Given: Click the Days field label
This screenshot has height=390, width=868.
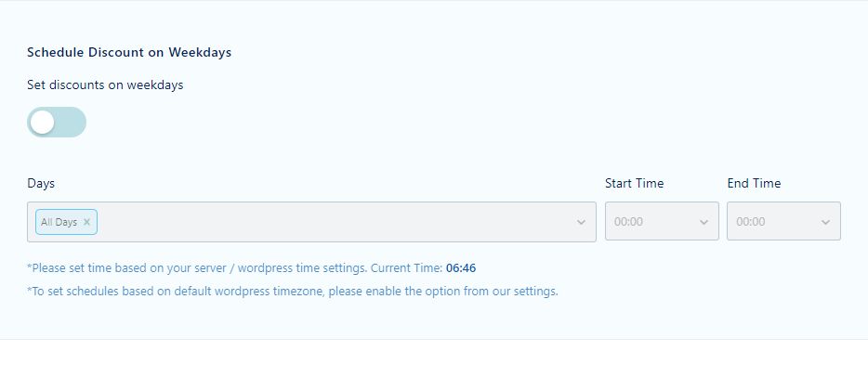Looking at the screenshot, I should tap(41, 184).
